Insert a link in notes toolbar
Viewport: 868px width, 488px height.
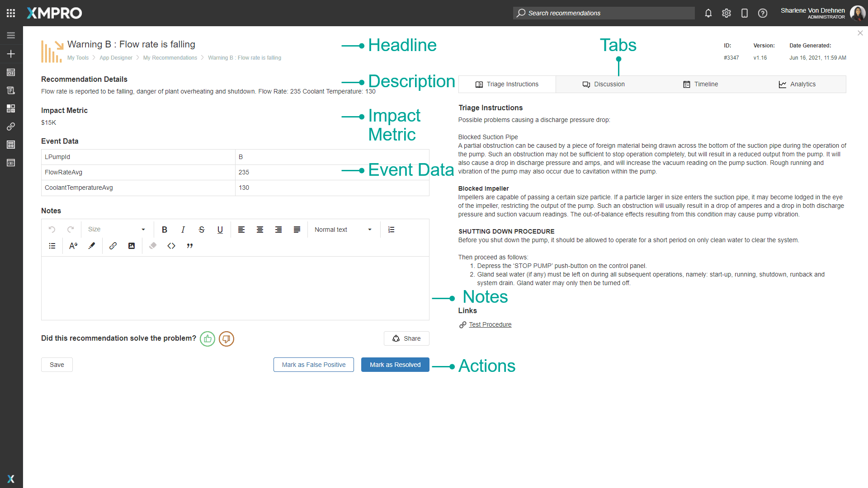113,246
